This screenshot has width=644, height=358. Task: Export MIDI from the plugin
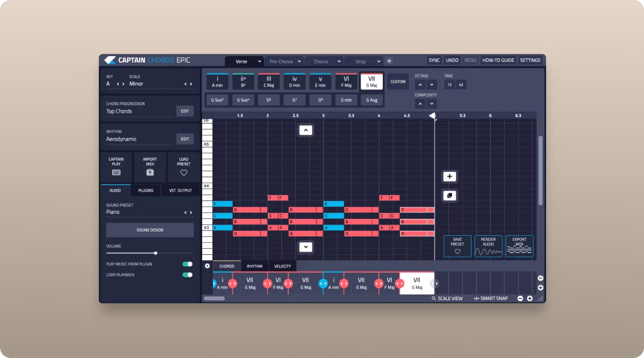tap(519, 246)
